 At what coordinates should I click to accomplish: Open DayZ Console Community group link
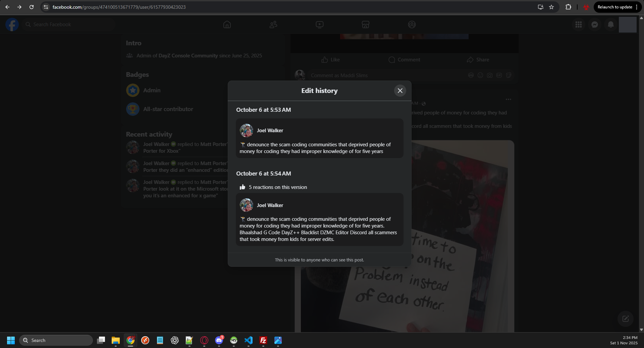[x=188, y=56]
